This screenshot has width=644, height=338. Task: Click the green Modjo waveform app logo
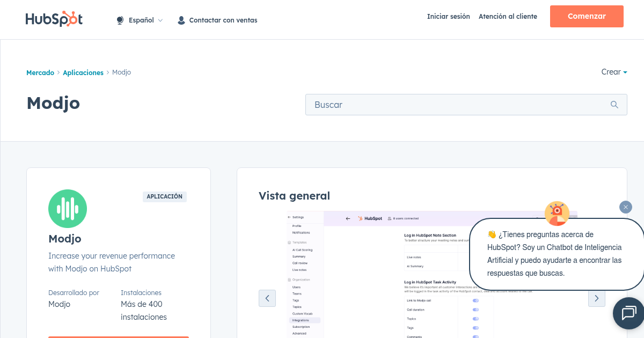(68, 209)
